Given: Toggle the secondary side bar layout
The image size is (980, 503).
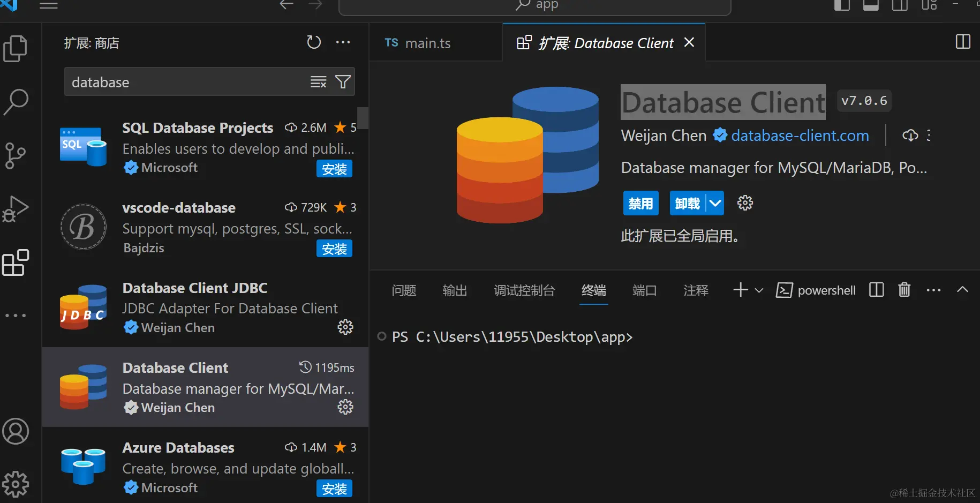Looking at the screenshot, I should point(900,5).
